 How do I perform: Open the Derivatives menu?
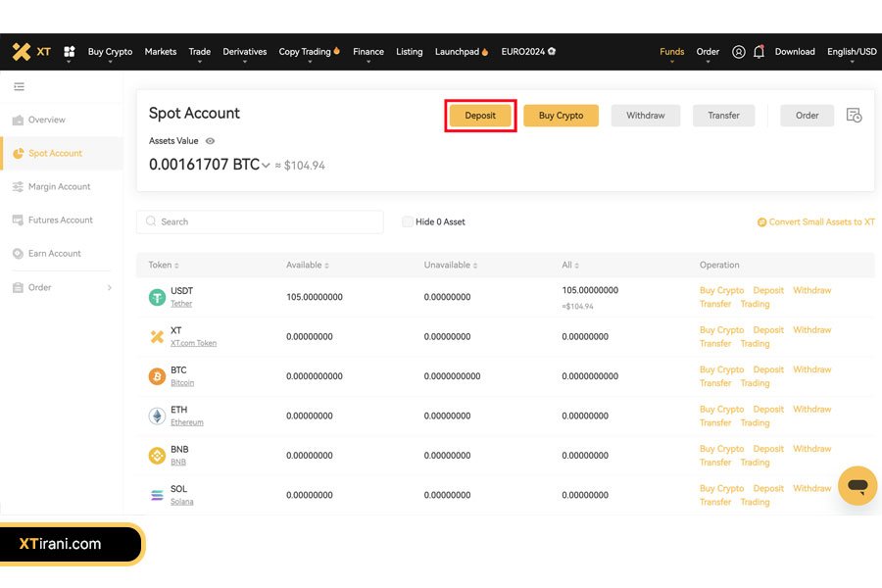(x=244, y=52)
